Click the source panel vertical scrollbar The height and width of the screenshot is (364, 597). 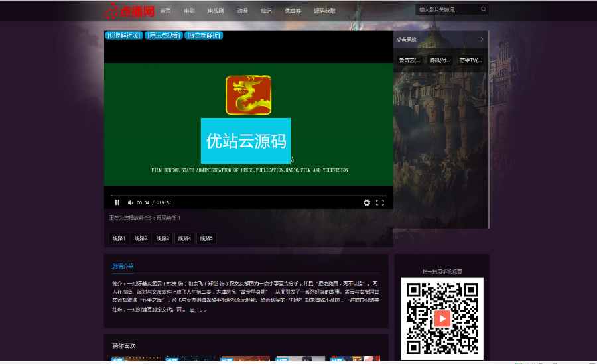[x=488, y=129]
